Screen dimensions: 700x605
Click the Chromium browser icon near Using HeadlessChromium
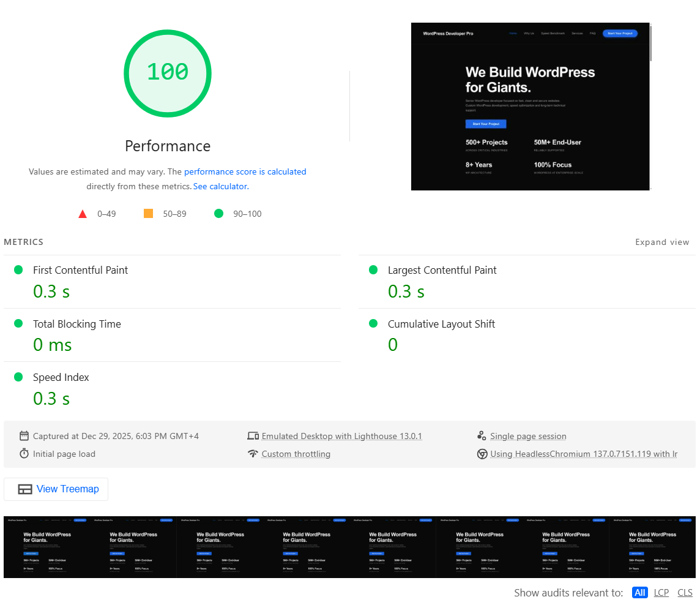(x=482, y=454)
